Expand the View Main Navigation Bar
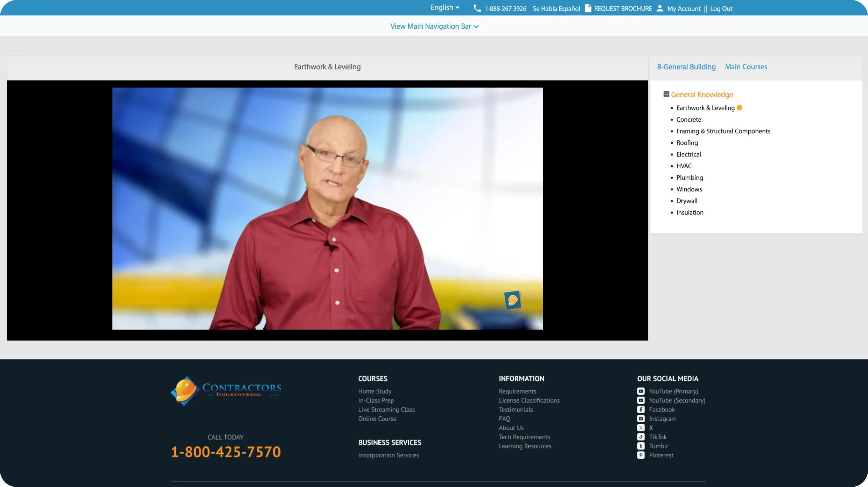 434,26
